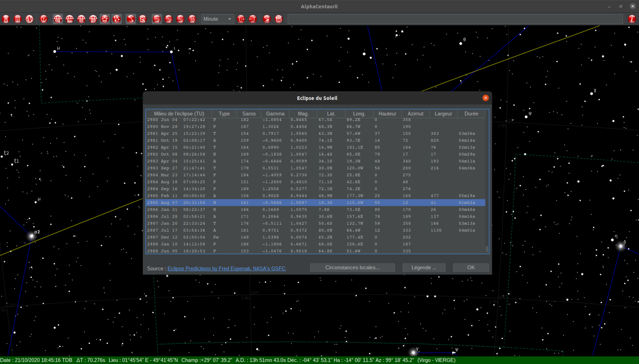Activate the magnifier search tool
Screen dimensions: 639x364
tap(143, 19)
